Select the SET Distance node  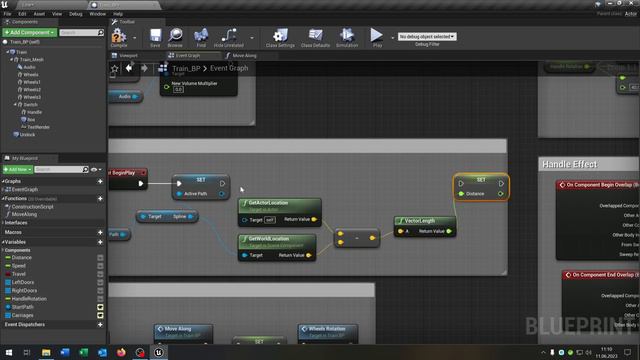(481, 187)
